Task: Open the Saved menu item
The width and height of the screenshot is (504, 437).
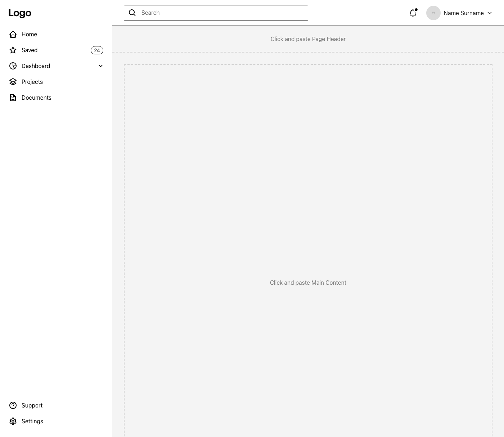Action: (56, 50)
